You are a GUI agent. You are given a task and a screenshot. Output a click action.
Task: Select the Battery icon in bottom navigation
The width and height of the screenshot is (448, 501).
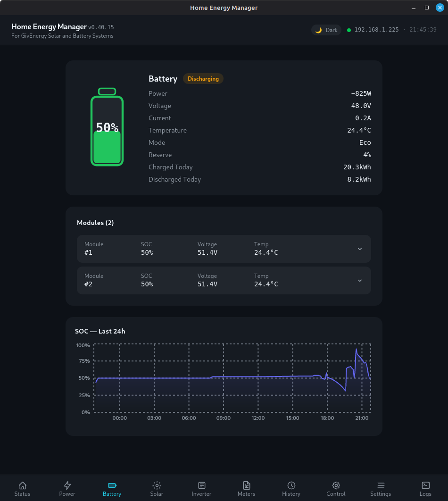click(112, 485)
